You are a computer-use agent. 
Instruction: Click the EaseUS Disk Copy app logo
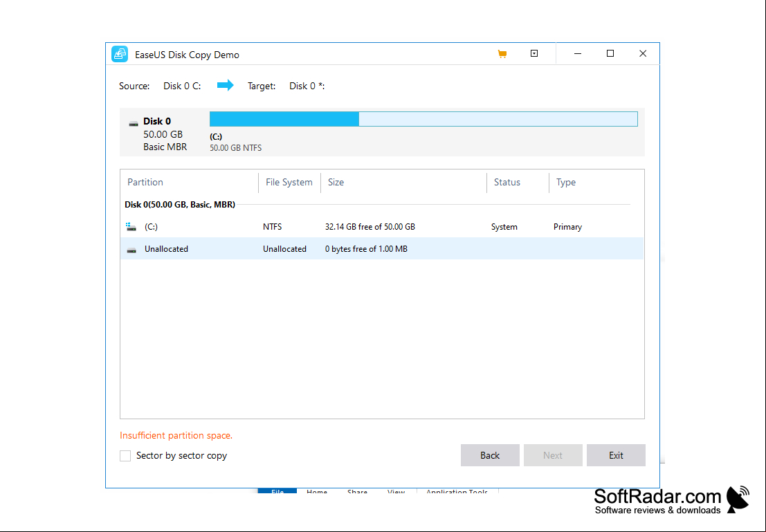pyautogui.click(x=120, y=54)
